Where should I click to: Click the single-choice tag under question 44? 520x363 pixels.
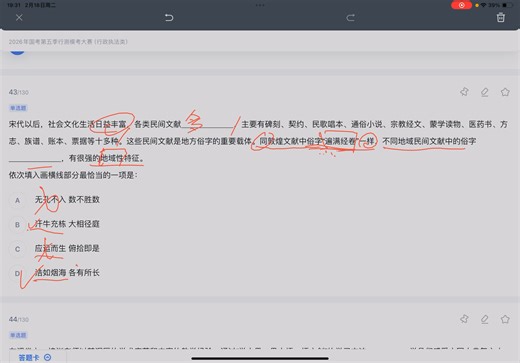coord(18,335)
